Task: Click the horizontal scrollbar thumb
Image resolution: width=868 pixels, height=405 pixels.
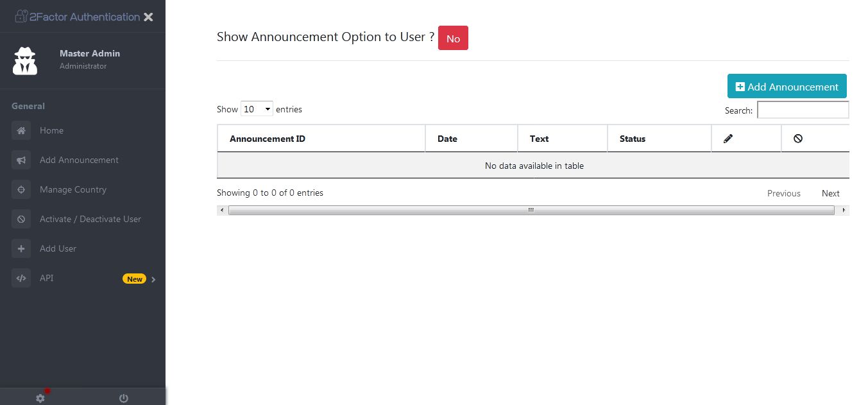Action: pyautogui.click(x=531, y=211)
